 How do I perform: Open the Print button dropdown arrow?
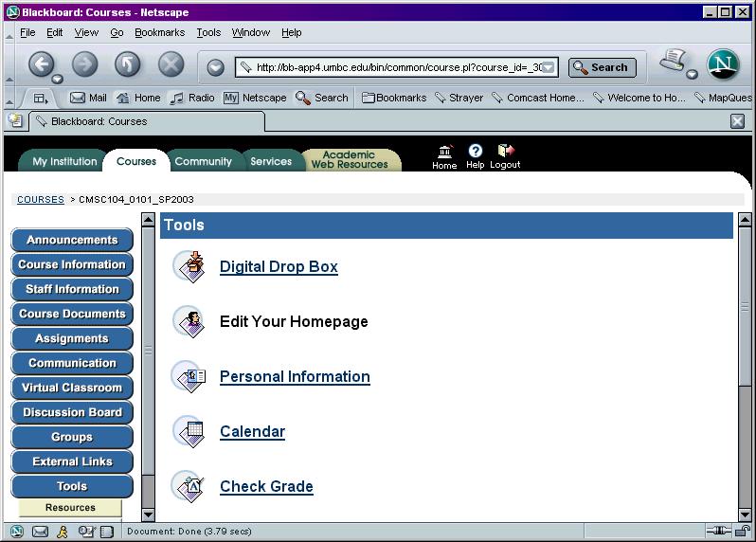pos(692,74)
